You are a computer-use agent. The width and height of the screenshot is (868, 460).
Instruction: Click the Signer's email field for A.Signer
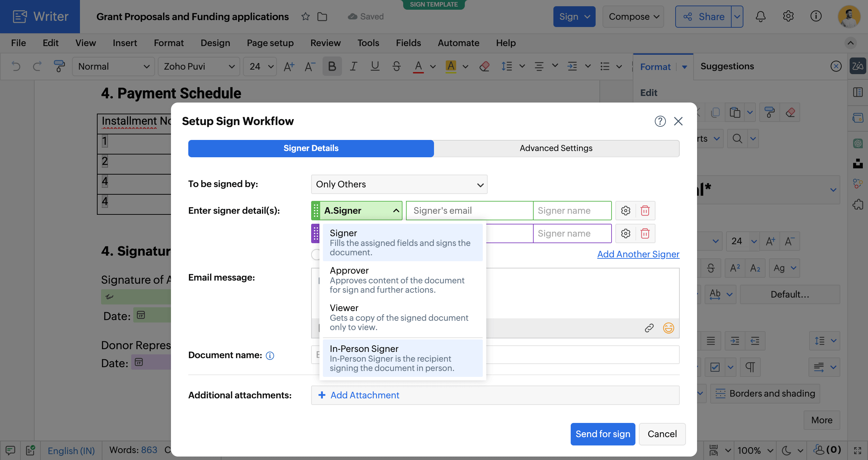coord(470,211)
